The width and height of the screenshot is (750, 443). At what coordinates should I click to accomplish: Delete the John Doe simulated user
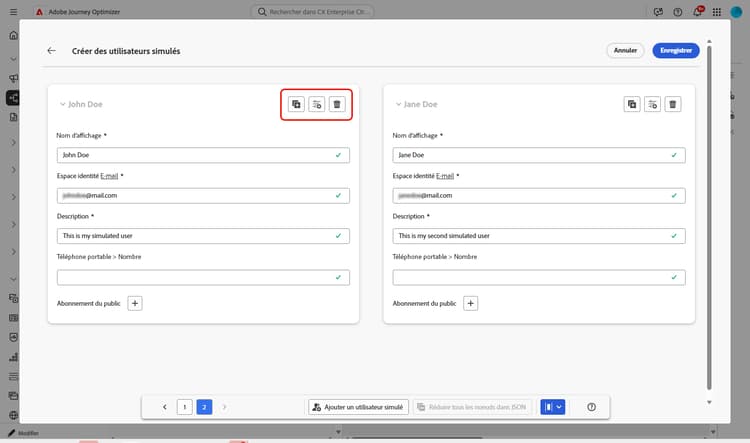[337, 104]
